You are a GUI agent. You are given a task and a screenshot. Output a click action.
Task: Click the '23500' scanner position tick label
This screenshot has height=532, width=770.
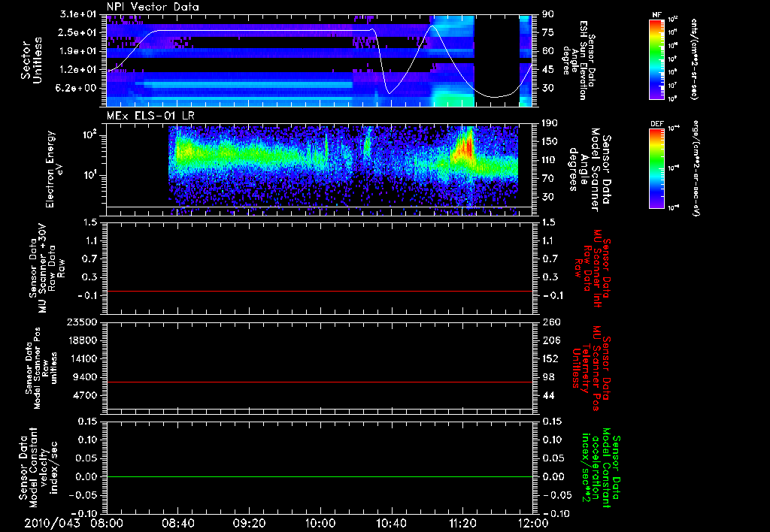83,322
